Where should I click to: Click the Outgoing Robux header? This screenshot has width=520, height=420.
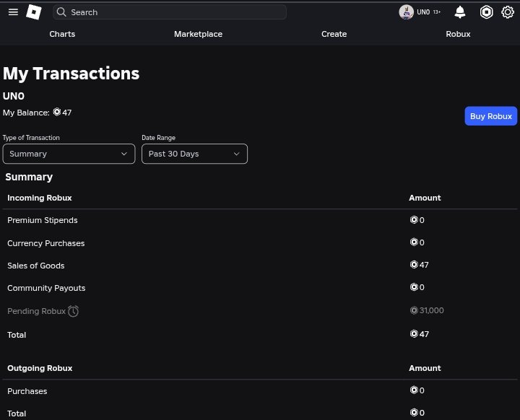(x=40, y=368)
